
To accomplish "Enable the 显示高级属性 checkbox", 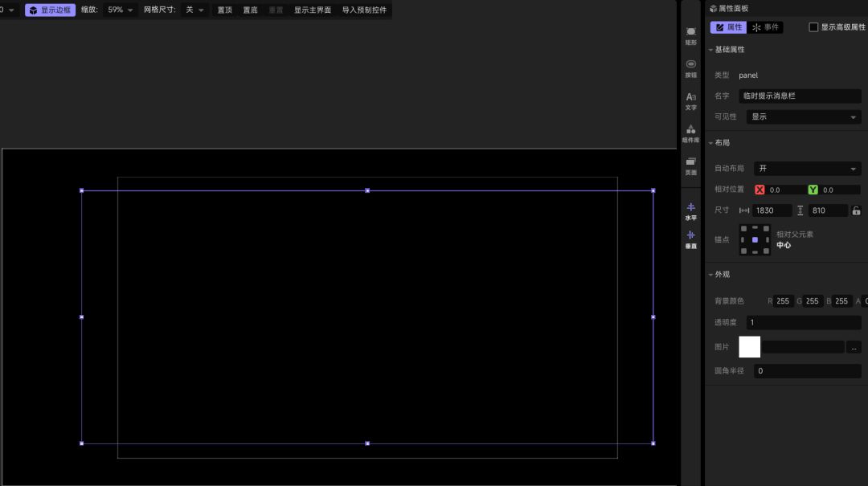I will [x=813, y=27].
